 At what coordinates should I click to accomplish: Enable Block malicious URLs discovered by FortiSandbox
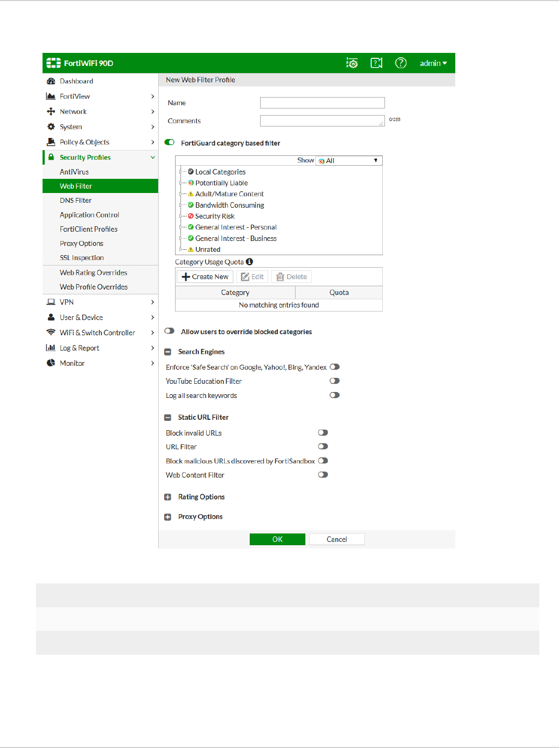[x=323, y=461]
